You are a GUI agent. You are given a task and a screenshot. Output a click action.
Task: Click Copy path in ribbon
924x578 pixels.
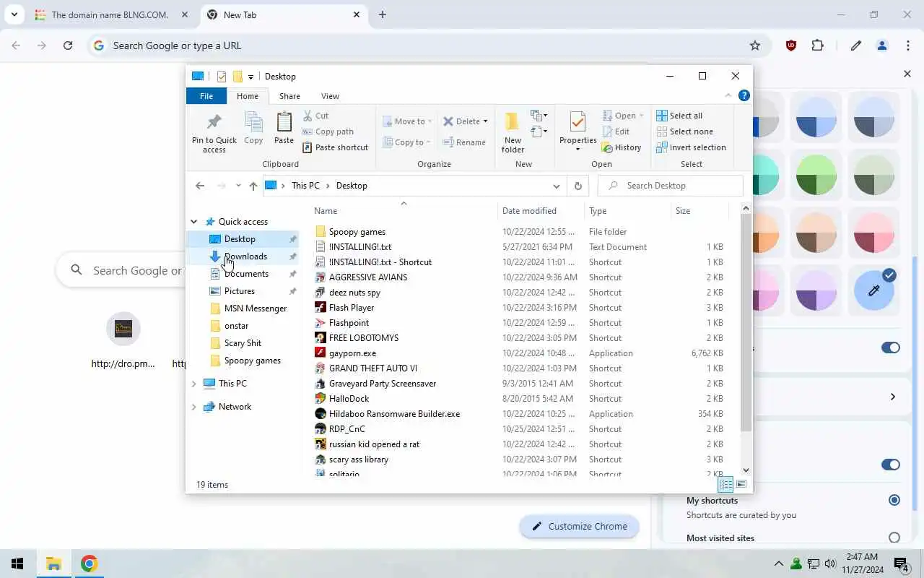coord(328,131)
